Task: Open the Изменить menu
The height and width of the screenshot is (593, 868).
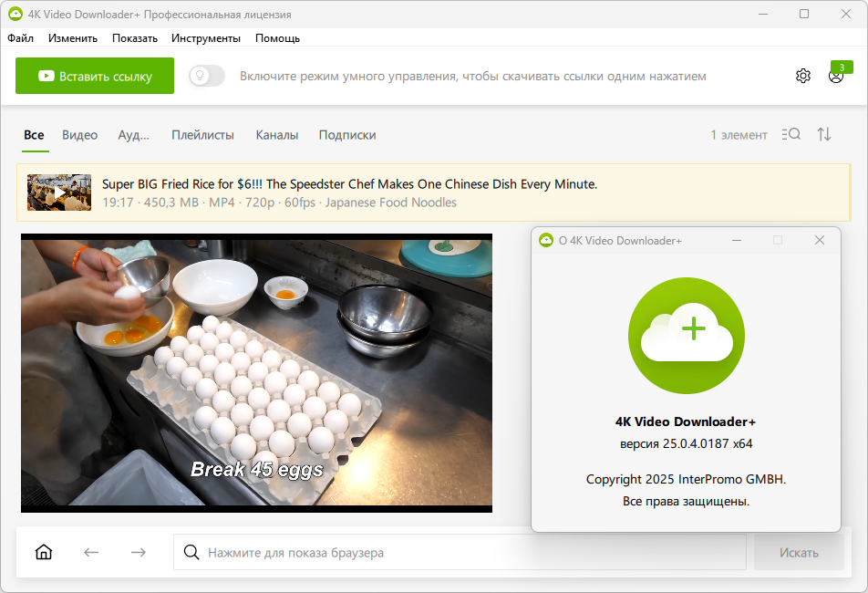Action: [x=73, y=38]
